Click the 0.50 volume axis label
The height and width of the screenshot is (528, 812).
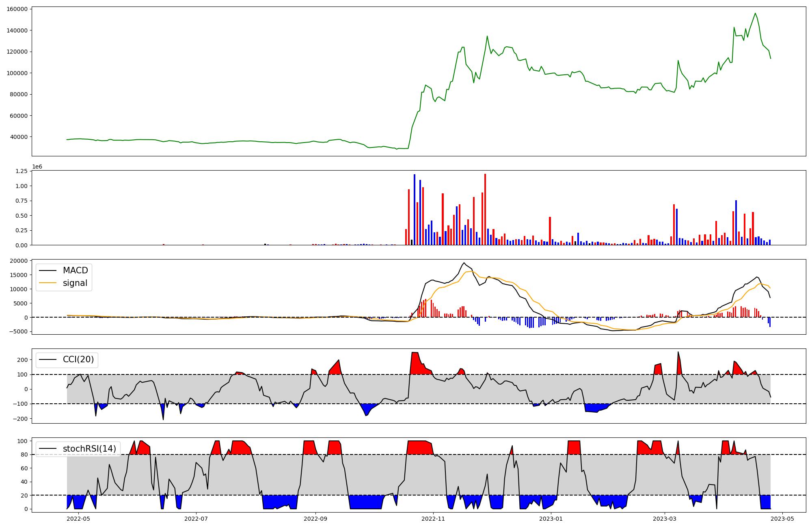tap(22, 216)
